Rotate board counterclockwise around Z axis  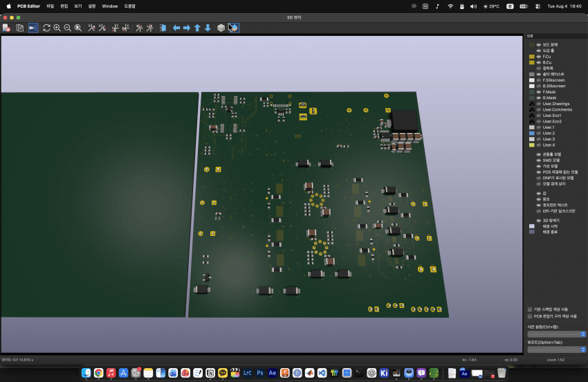tap(149, 28)
